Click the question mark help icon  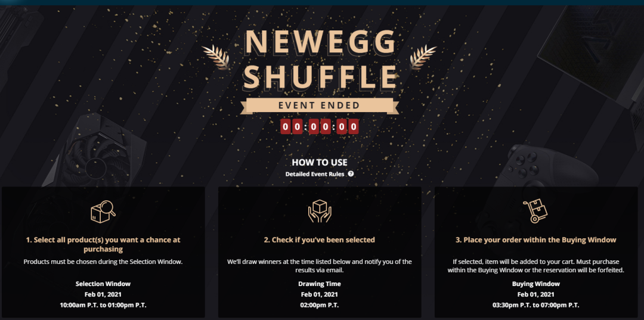(351, 173)
